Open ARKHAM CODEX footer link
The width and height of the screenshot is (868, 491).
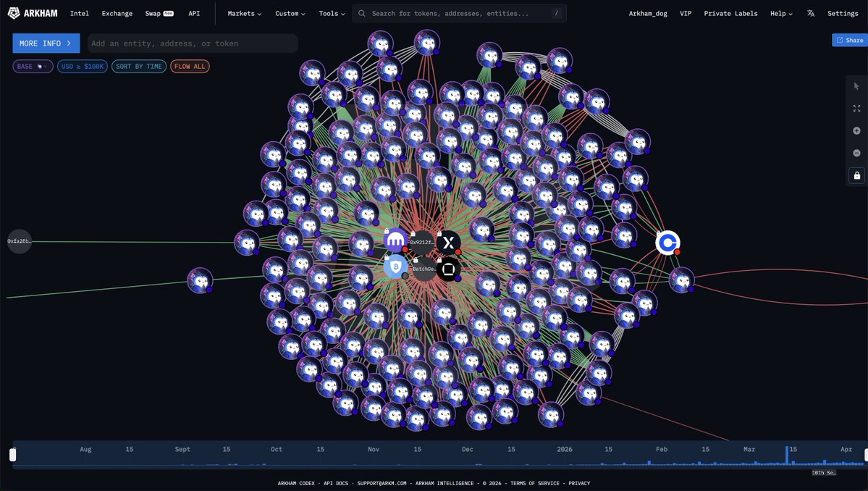296,483
